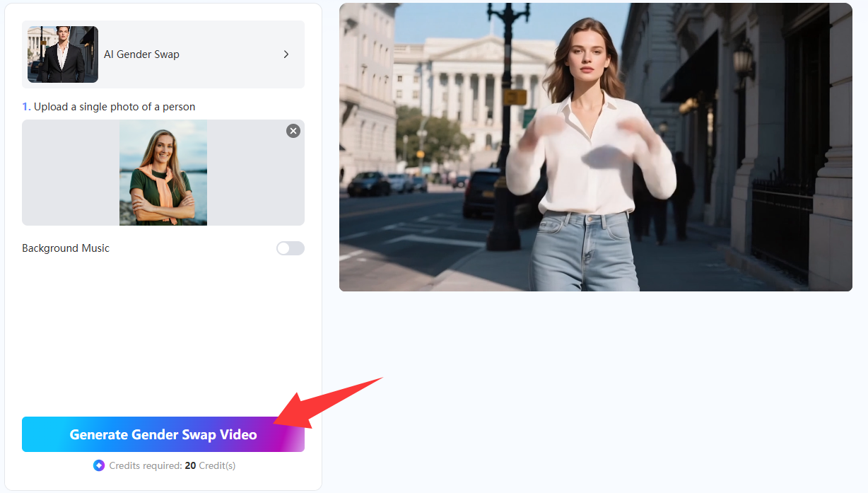Click the step number "1." label
The image size is (868, 493).
click(26, 107)
